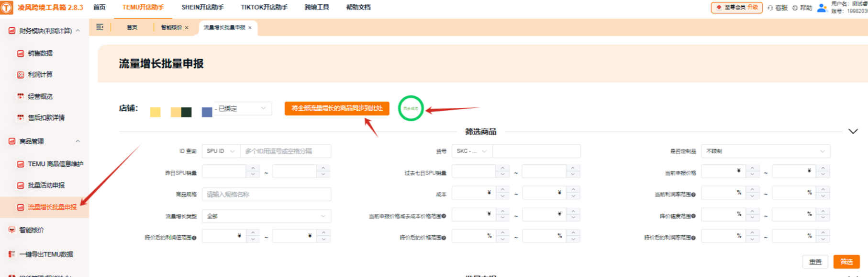868x277 pixels.
Task: Open the SHEIN开店助手 menu
Action: 202,7
